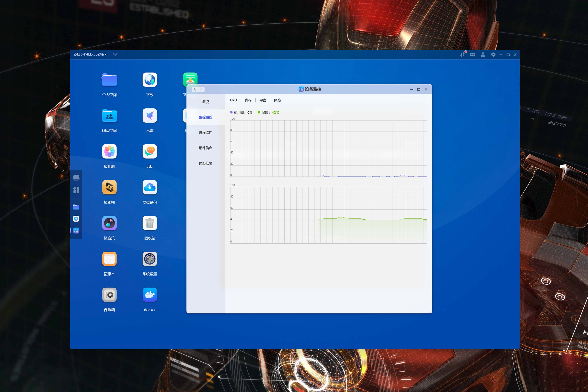588x392 pixels.
Task: Open the 网盘备份 cloud backup icon
Action: coord(150,187)
